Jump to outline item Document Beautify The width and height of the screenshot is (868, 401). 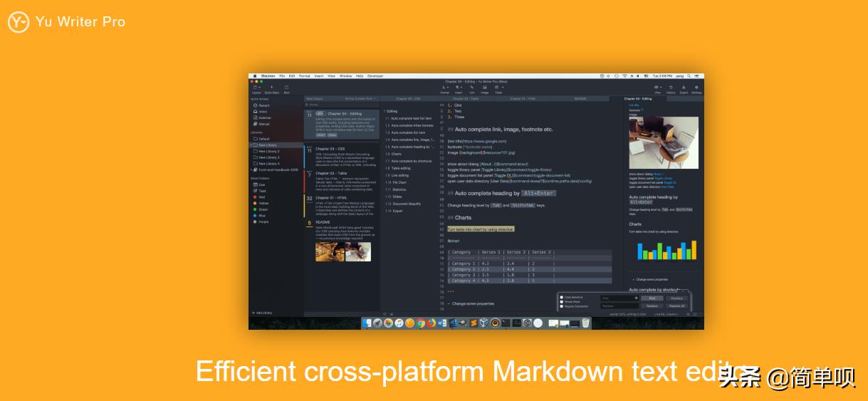coord(403,204)
